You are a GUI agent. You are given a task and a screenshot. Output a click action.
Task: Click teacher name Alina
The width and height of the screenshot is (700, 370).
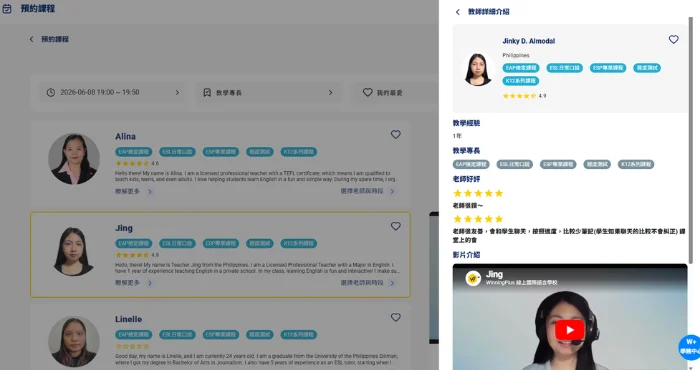(x=125, y=137)
